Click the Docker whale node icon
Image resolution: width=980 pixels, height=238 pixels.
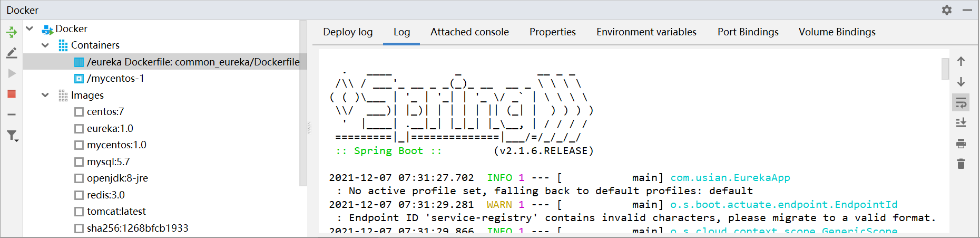point(47,29)
